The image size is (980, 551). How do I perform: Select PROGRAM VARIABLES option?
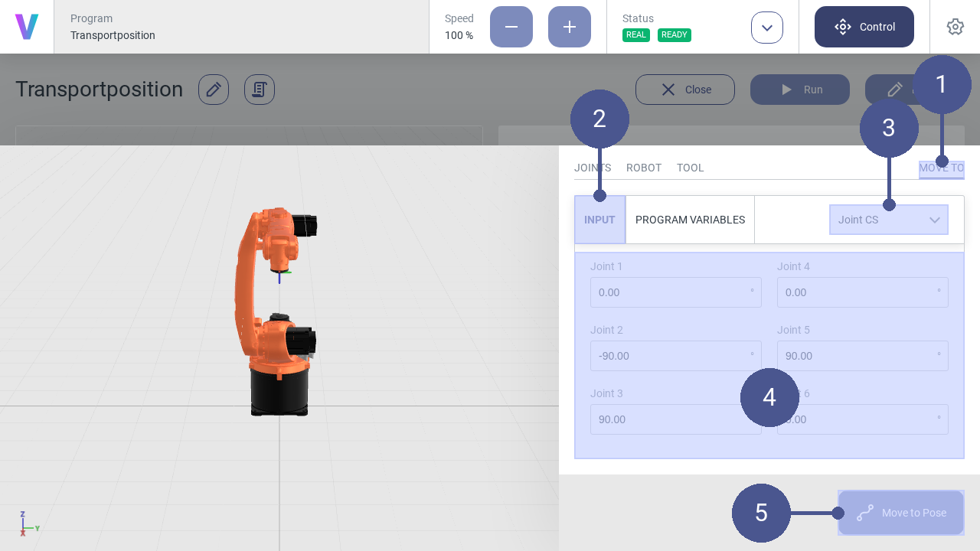tap(690, 220)
